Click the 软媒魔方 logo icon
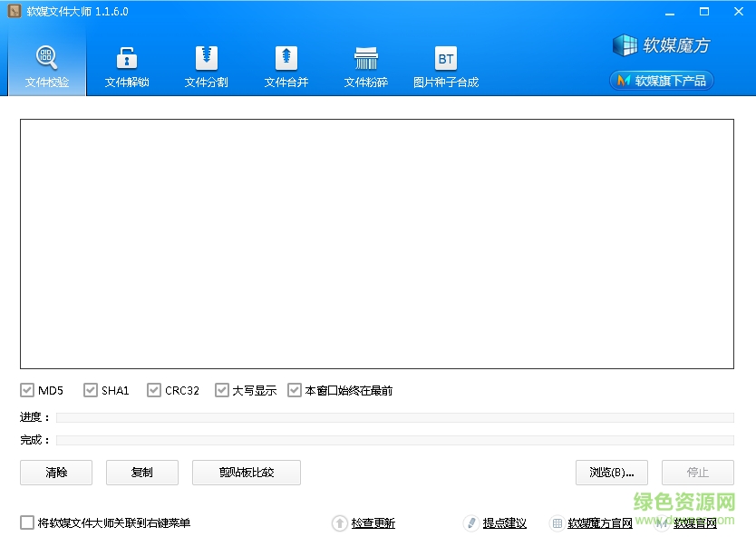Screen dimensions: 756x537 (x=625, y=45)
